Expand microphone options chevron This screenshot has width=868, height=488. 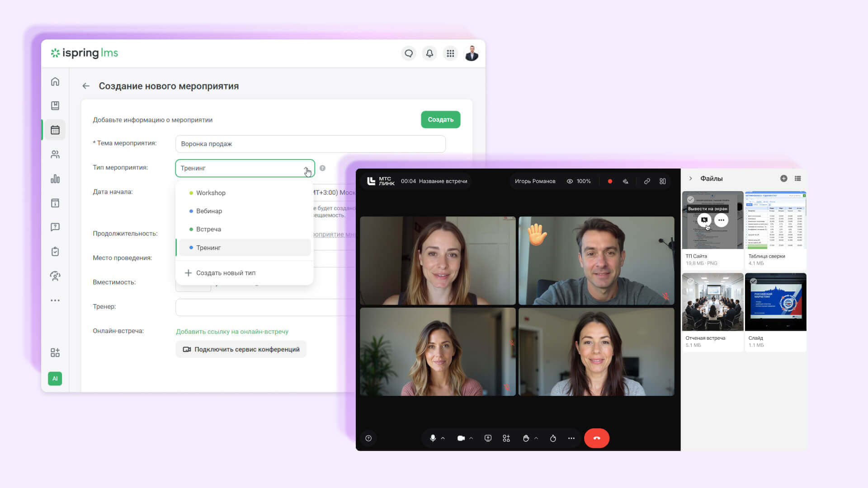click(443, 438)
